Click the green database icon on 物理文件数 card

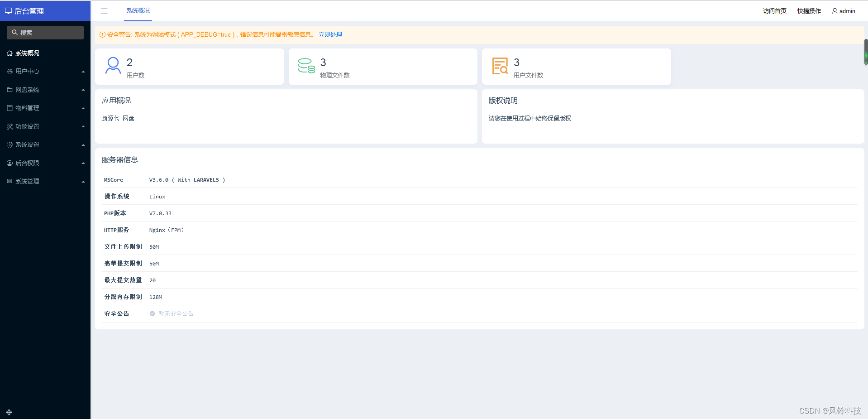pos(306,65)
